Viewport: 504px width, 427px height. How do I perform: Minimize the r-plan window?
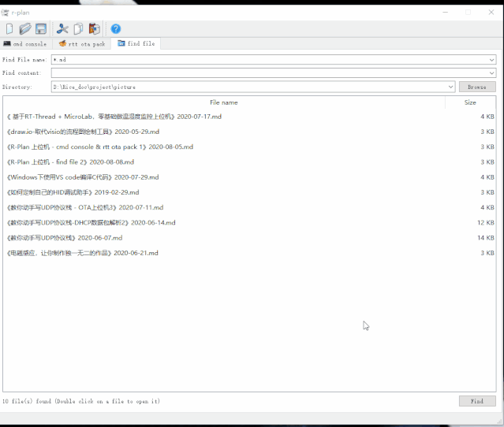tap(445, 13)
